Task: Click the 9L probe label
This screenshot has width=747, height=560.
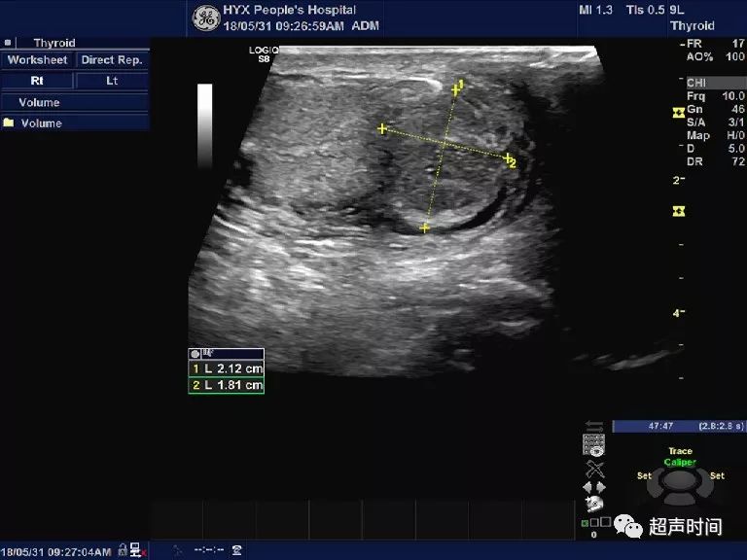Action: pyautogui.click(x=677, y=10)
